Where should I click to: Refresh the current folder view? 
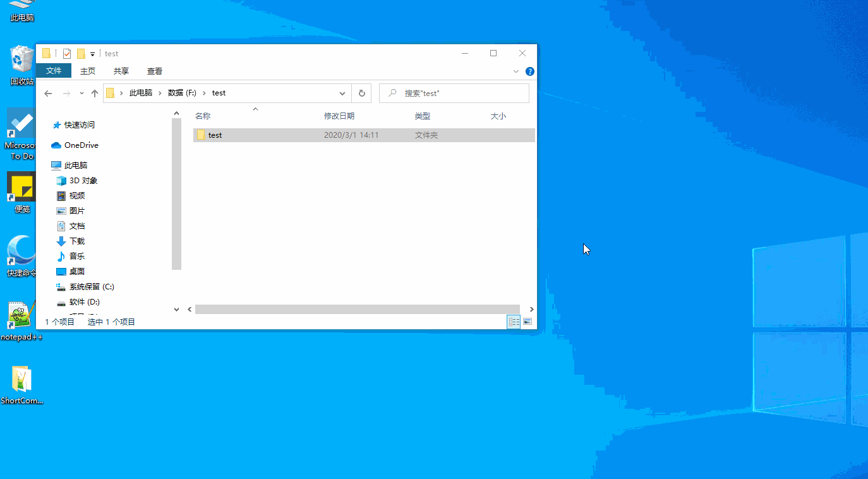point(361,93)
